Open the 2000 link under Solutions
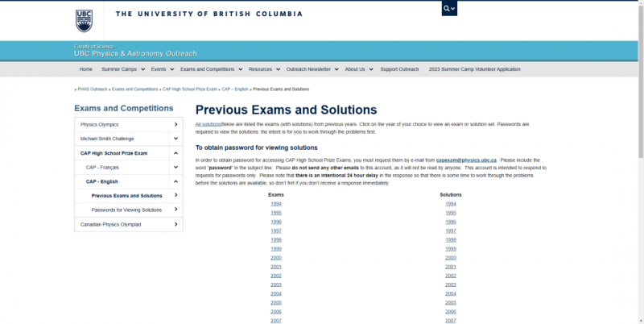 [451, 258]
